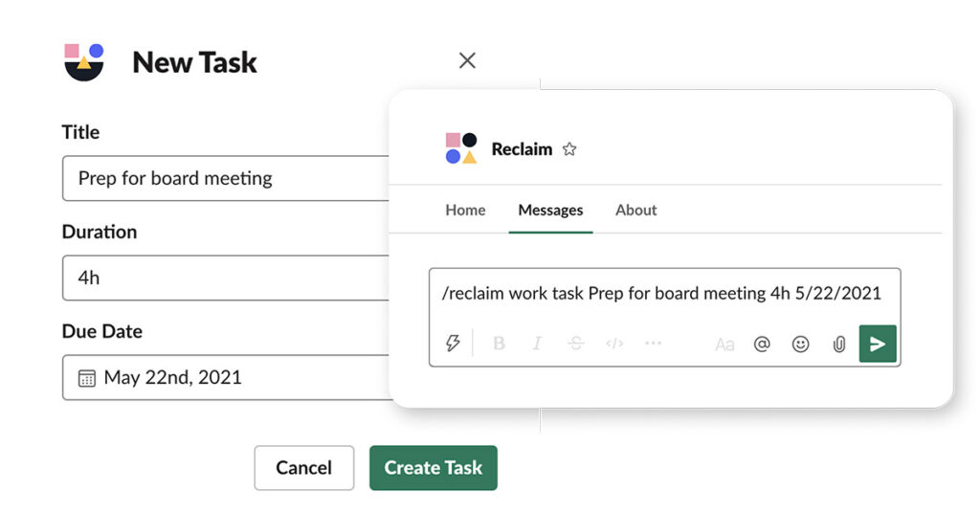Image resolution: width=980 pixels, height=513 pixels.
Task: Switch to the Home tab
Action: tap(465, 211)
